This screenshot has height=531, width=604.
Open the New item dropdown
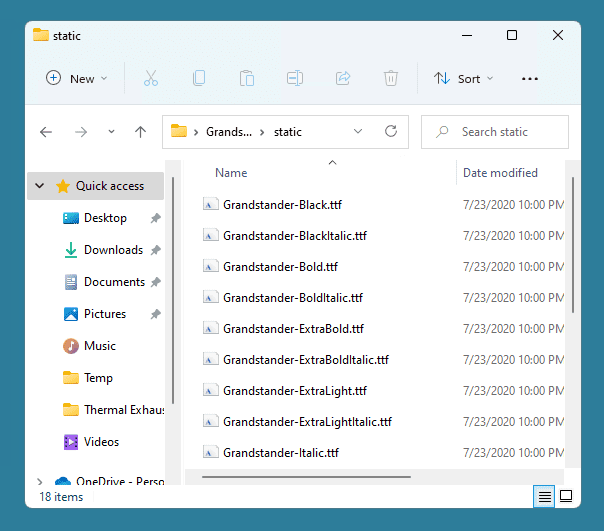click(77, 79)
